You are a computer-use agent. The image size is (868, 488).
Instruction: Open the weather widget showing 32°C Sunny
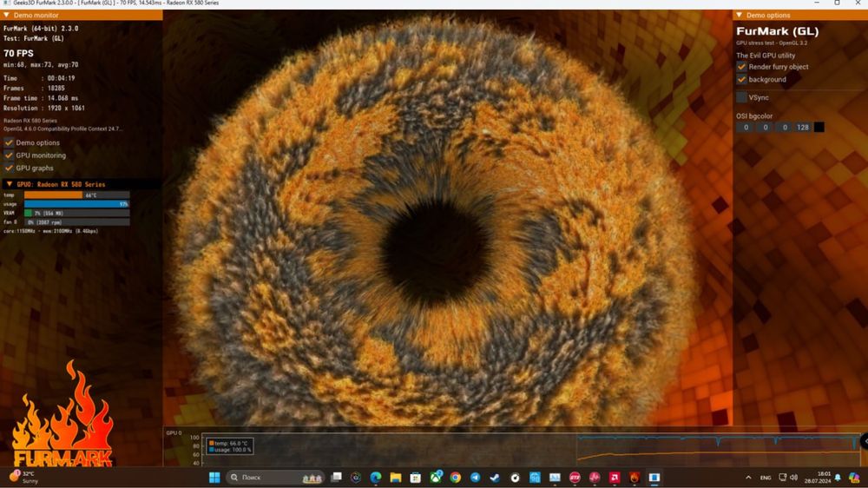(23, 477)
